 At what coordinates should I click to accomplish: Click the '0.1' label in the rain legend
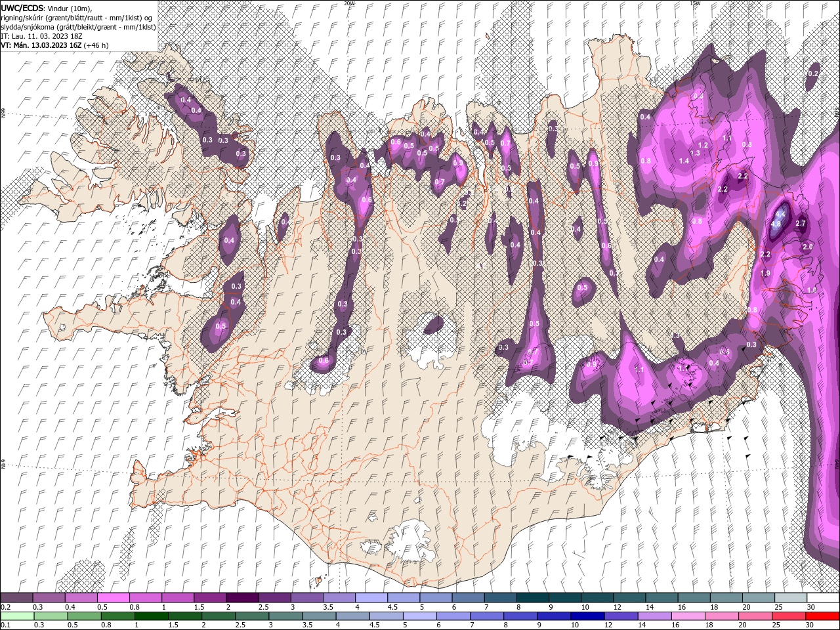pos(5,625)
